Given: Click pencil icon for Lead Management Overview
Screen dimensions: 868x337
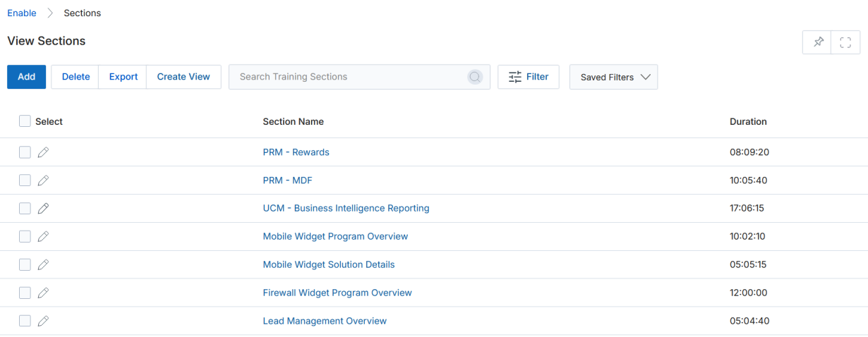Looking at the screenshot, I should 43,321.
